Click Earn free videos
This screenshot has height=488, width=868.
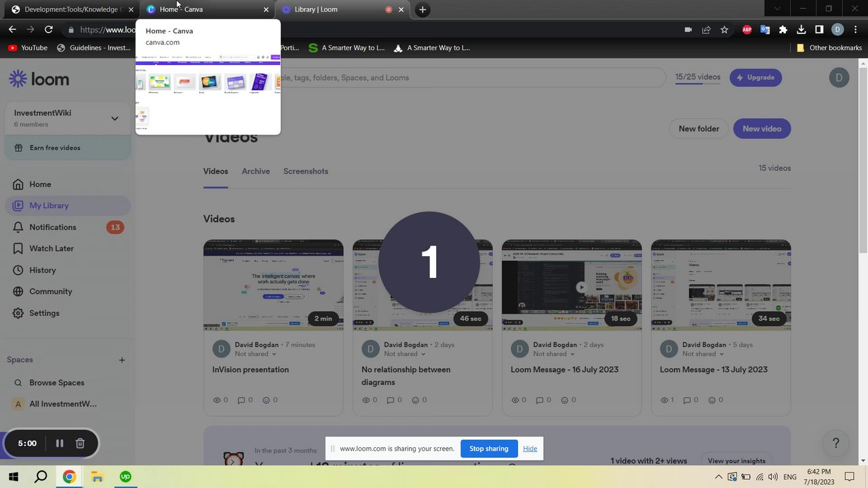click(67, 148)
